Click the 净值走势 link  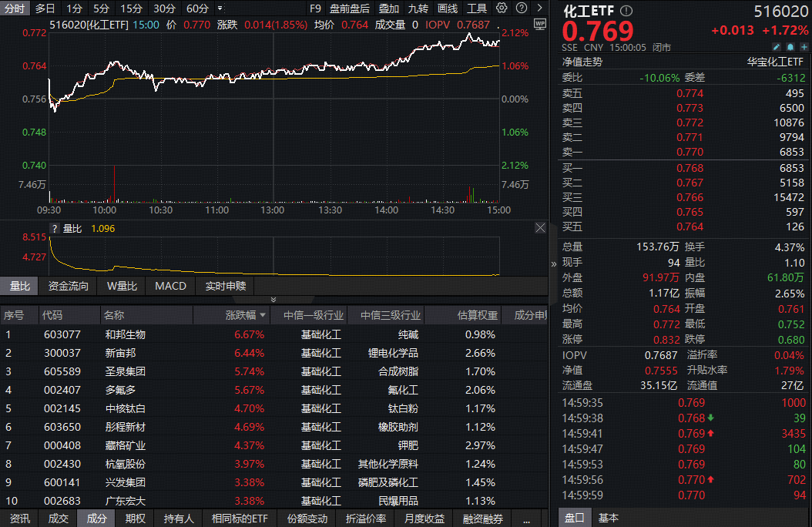pyautogui.click(x=582, y=62)
